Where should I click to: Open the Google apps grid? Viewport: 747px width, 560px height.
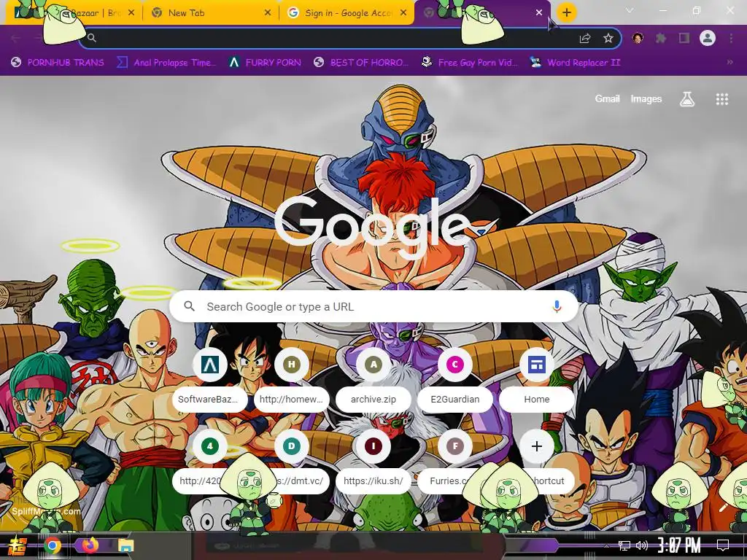point(721,99)
